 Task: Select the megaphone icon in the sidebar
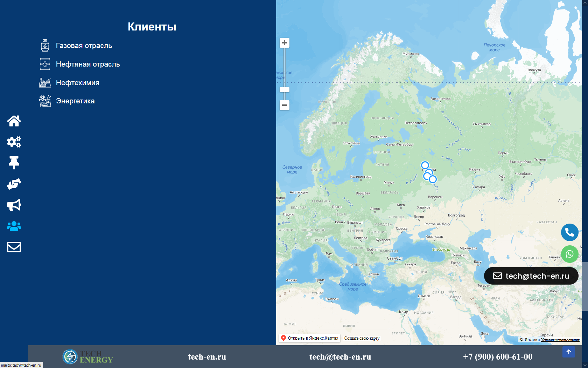[x=14, y=205]
